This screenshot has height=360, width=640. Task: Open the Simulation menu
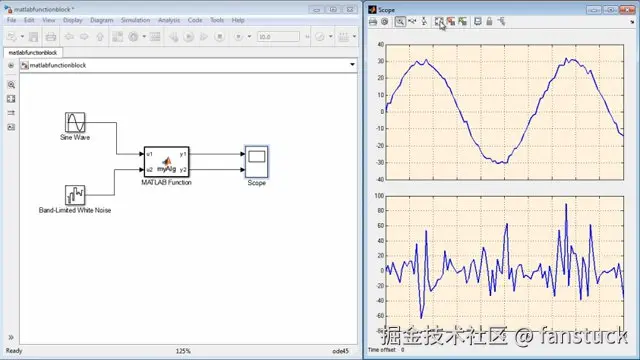(136, 20)
